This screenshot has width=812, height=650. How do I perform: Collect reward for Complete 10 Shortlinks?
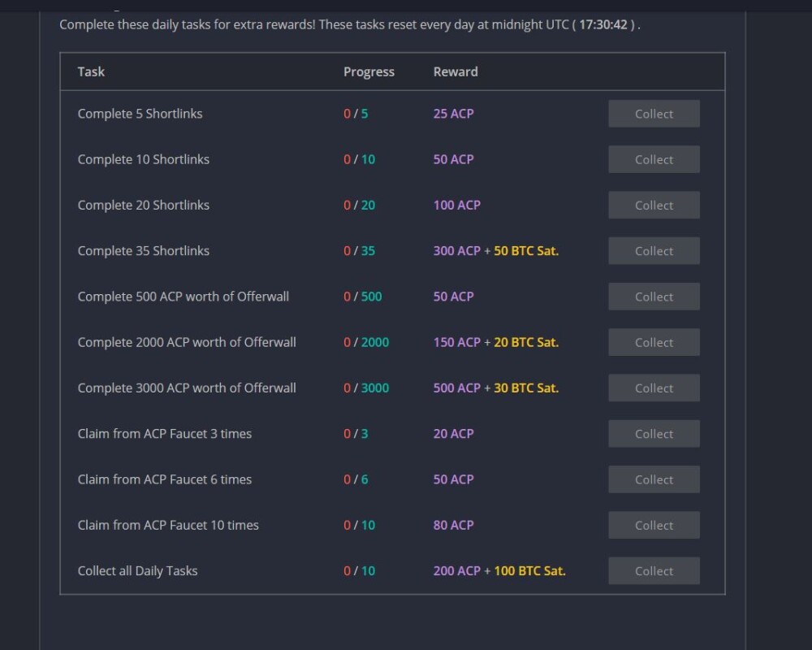(x=654, y=159)
